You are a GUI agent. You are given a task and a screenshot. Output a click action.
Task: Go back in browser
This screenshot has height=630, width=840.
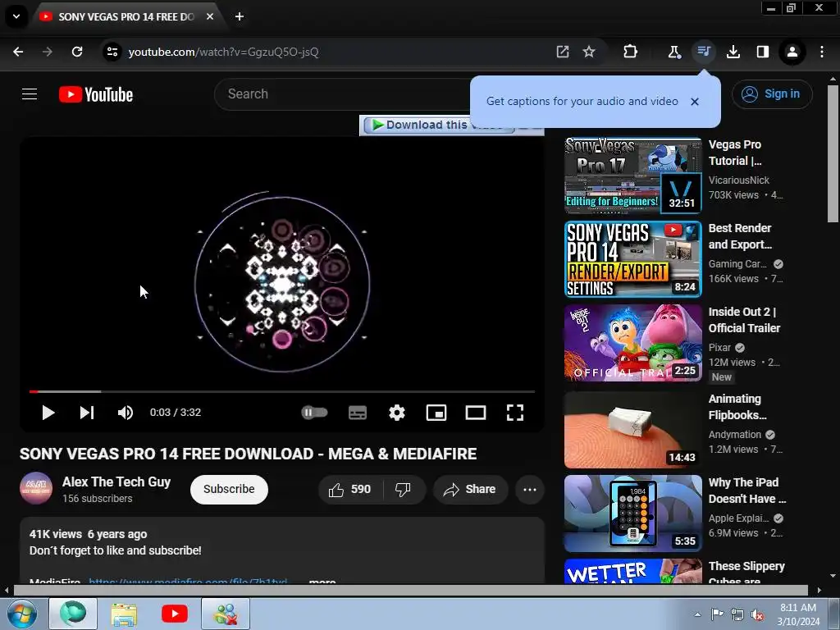pos(18,52)
